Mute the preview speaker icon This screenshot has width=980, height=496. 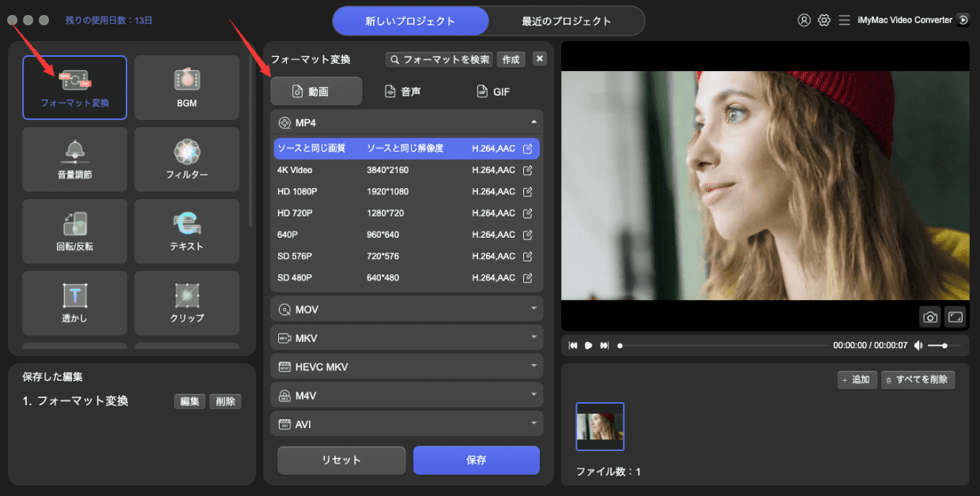tap(918, 345)
